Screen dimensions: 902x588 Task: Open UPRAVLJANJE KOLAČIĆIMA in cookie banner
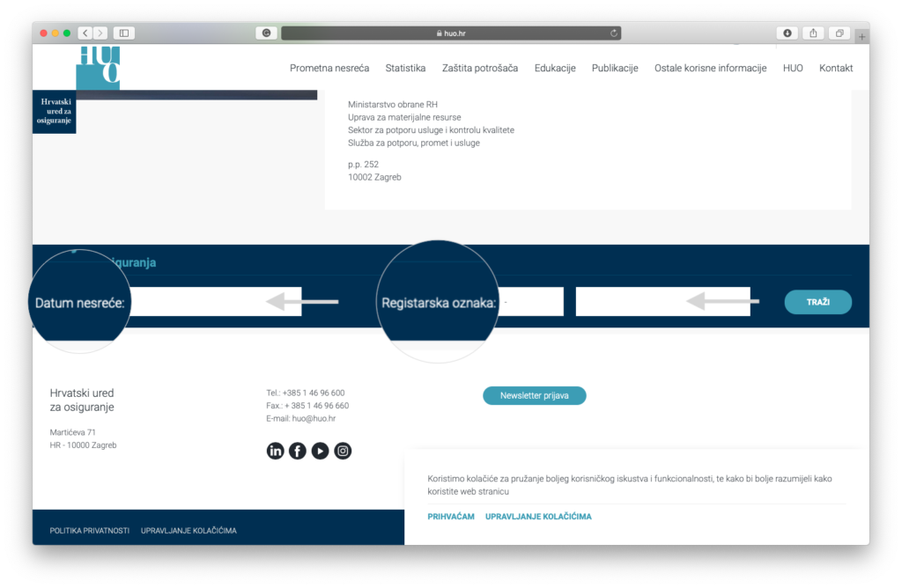point(538,517)
